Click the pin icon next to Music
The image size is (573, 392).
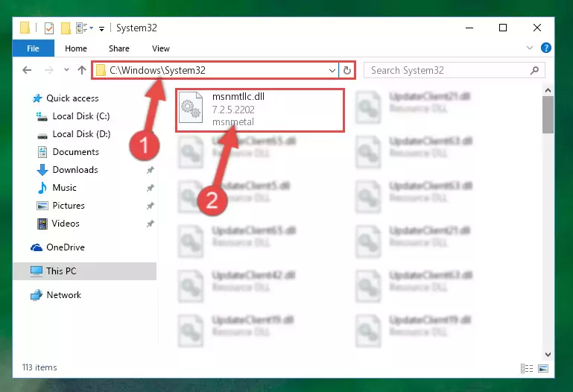pyautogui.click(x=150, y=188)
